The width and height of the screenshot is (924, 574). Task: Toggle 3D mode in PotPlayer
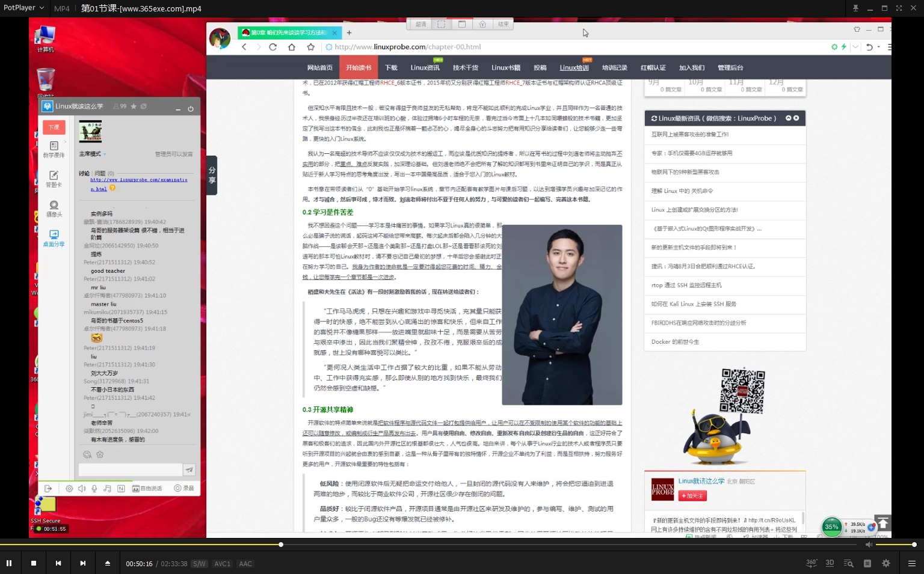pyautogui.click(x=830, y=563)
